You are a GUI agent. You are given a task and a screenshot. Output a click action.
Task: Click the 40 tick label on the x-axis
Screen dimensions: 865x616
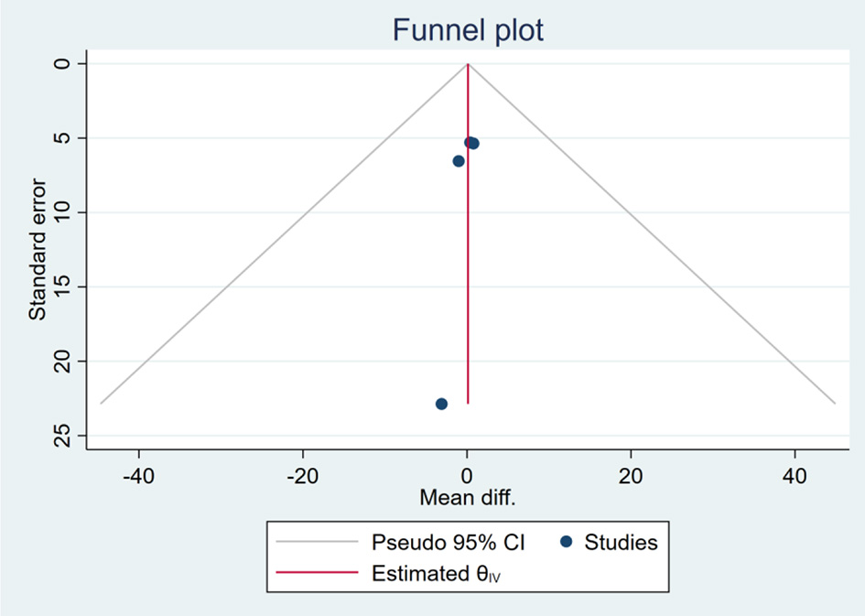(x=795, y=476)
